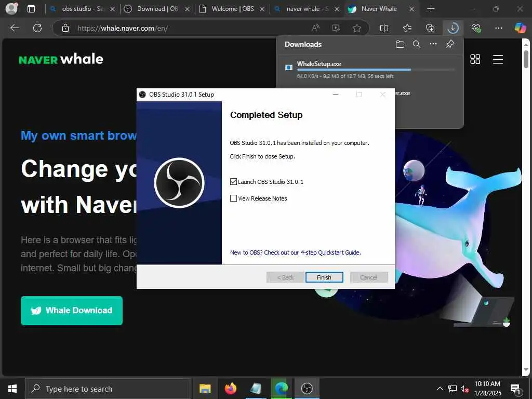The width and height of the screenshot is (532, 399).
Task: Close the Naver Whale tab
Action: (411, 9)
